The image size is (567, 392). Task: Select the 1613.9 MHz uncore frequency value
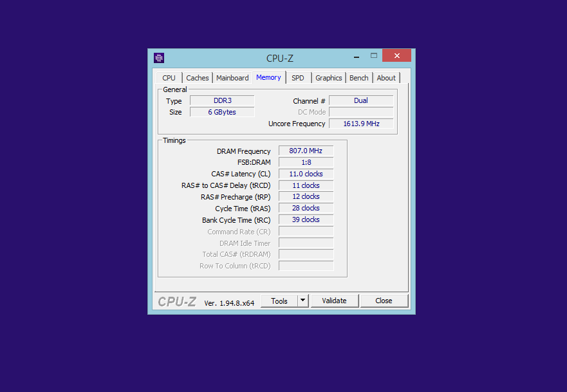(x=361, y=124)
